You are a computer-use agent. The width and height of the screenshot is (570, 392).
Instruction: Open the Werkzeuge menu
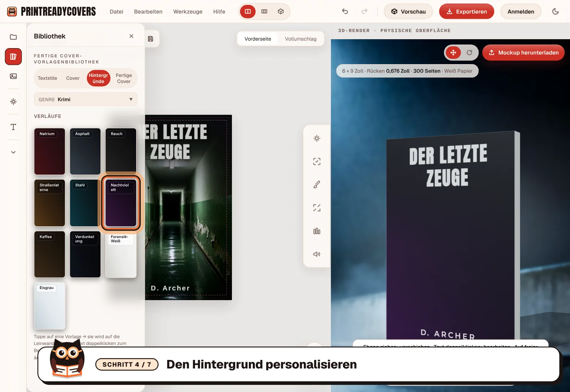[188, 11]
